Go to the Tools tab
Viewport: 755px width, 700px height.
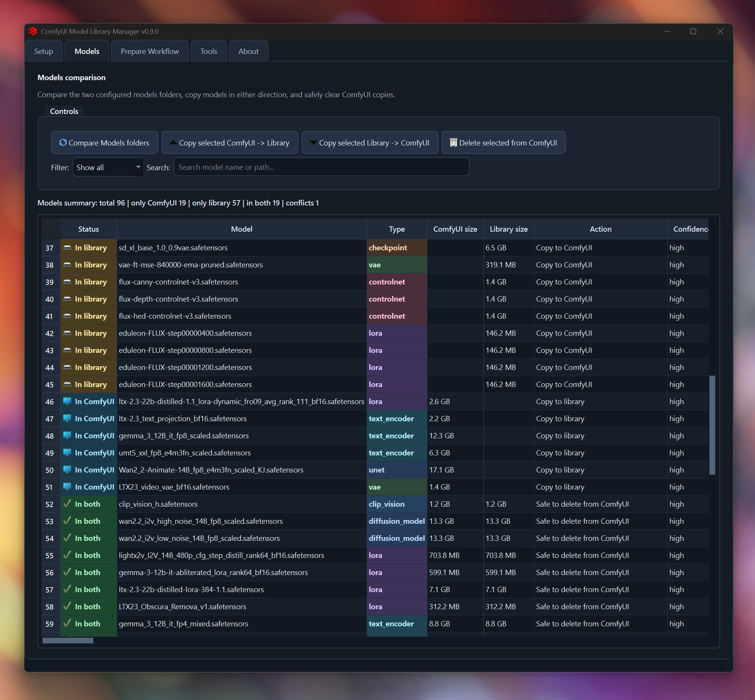click(209, 51)
